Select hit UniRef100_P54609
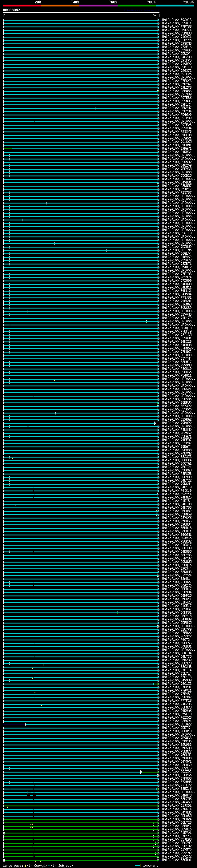 point(176,115)
